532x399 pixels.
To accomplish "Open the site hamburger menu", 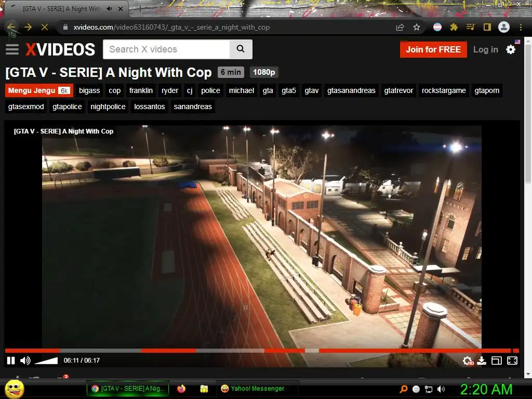I will pyautogui.click(x=12, y=49).
